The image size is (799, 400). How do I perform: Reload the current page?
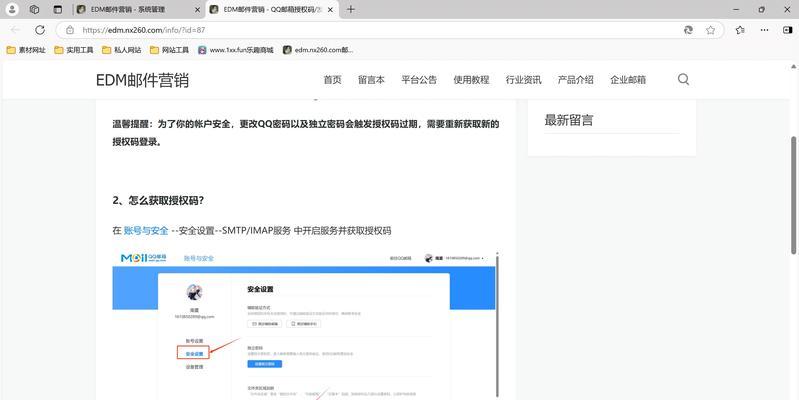(x=40, y=30)
